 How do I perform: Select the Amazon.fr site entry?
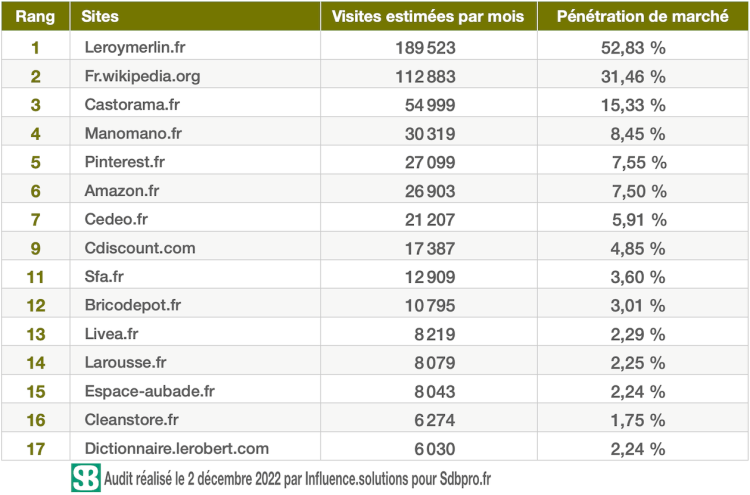[x=124, y=190]
